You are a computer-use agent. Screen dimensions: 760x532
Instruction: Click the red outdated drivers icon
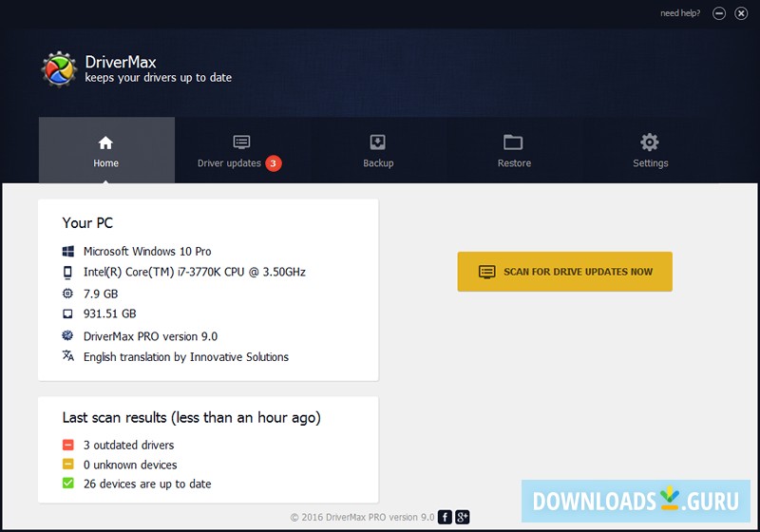pyautogui.click(x=68, y=445)
